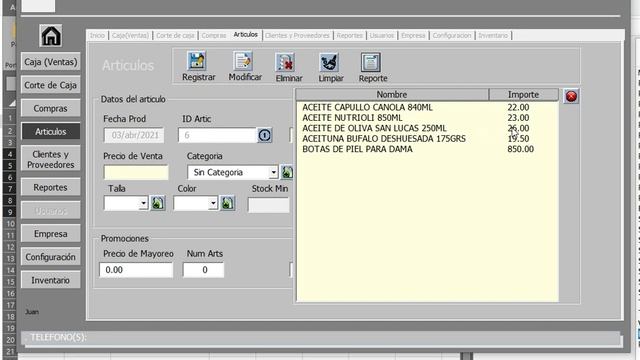The height and width of the screenshot is (360, 640).
Task: Open the Categoria dropdown arrow
Action: point(273,172)
